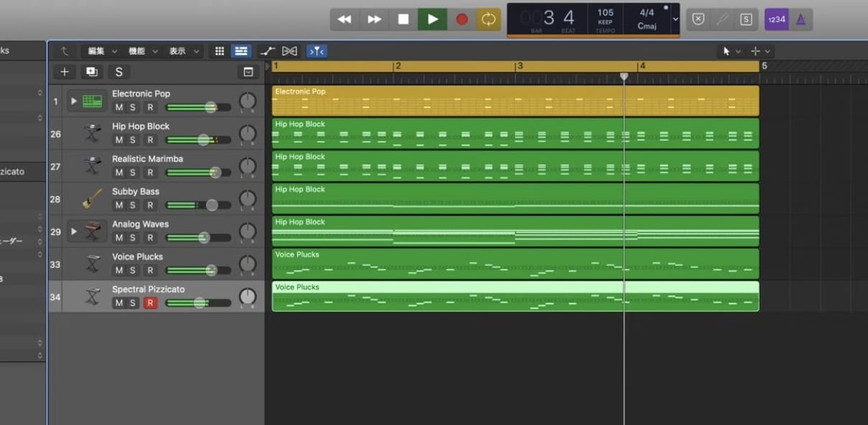The height and width of the screenshot is (425, 868).
Task: Click the Hip Hop Block keyboard icon
Action: [93, 134]
